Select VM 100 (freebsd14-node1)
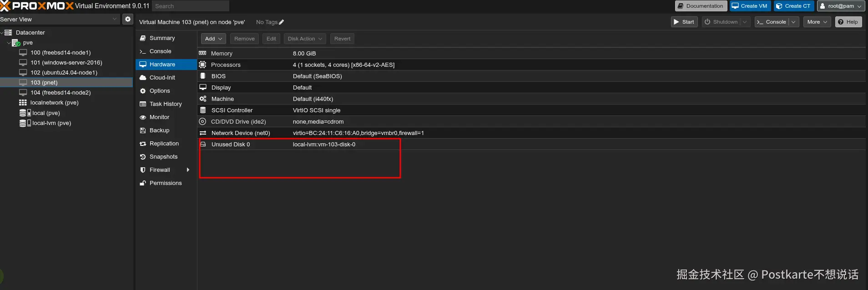 61,53
